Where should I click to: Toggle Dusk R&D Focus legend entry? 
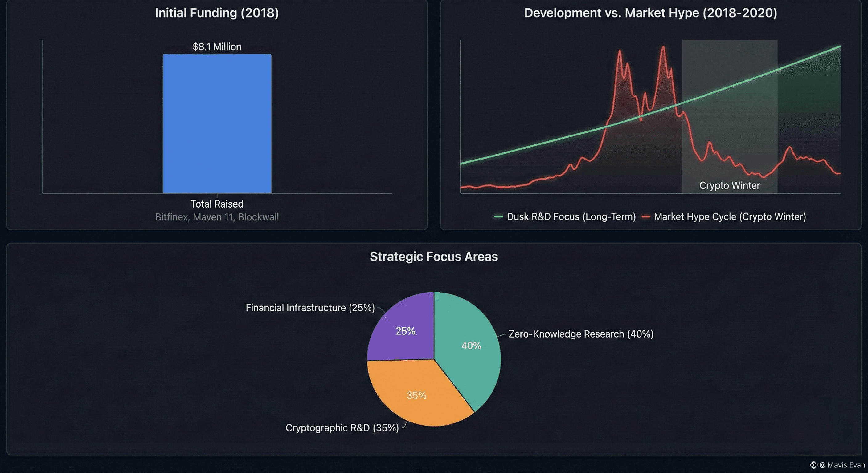pos(571,217)
